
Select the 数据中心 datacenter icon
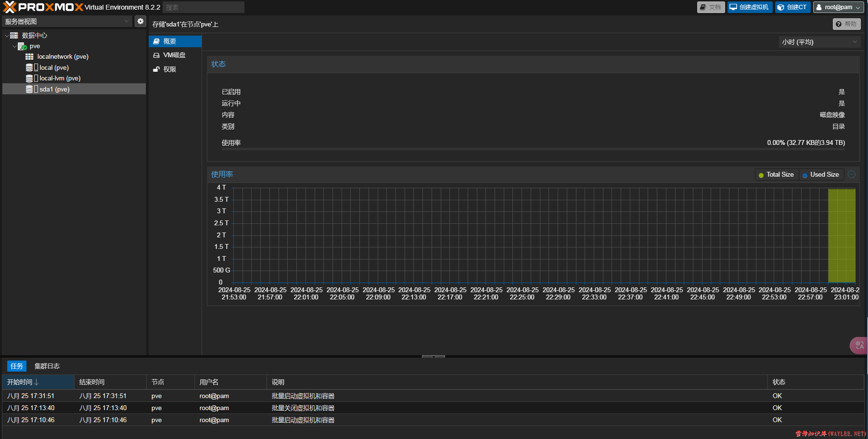pos(14,36)
